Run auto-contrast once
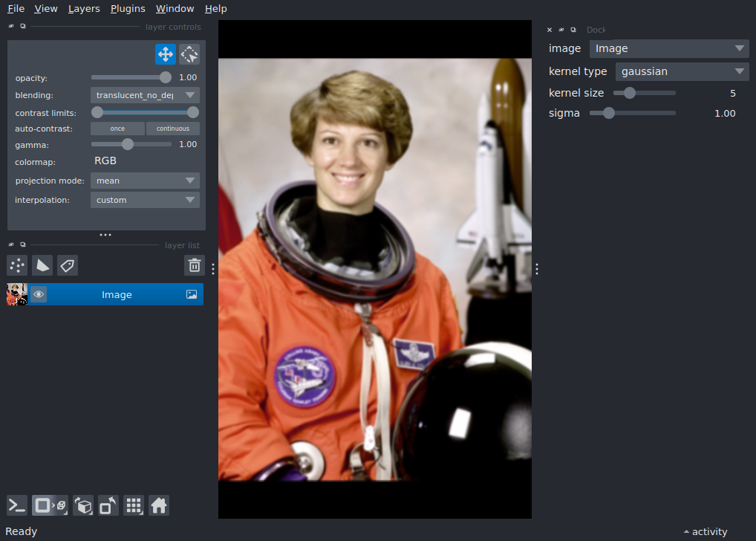Screen dimensions: 756x541 pyautogui.click(x=117, y=128)
